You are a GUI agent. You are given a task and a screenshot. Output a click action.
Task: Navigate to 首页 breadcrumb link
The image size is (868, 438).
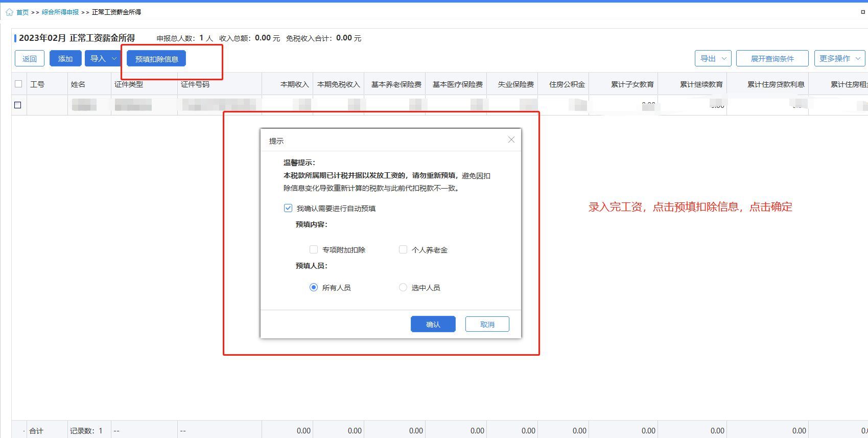22,12
